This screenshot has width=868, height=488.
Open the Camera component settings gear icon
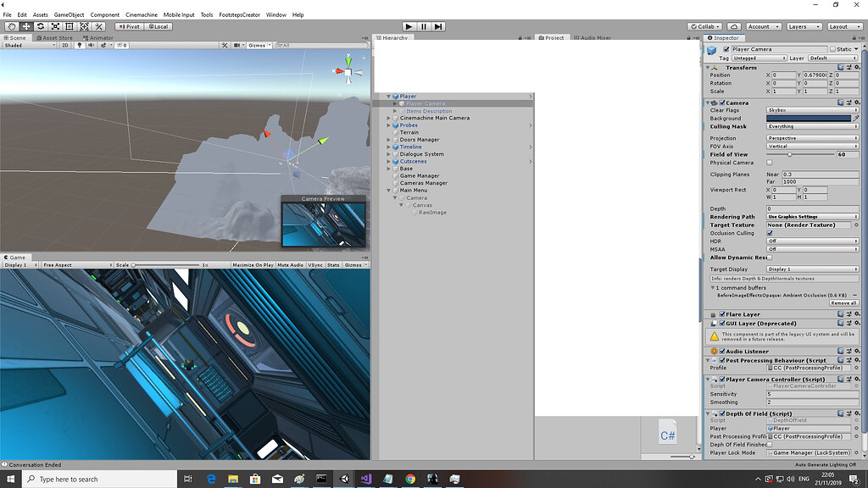[x=856, y=103]
